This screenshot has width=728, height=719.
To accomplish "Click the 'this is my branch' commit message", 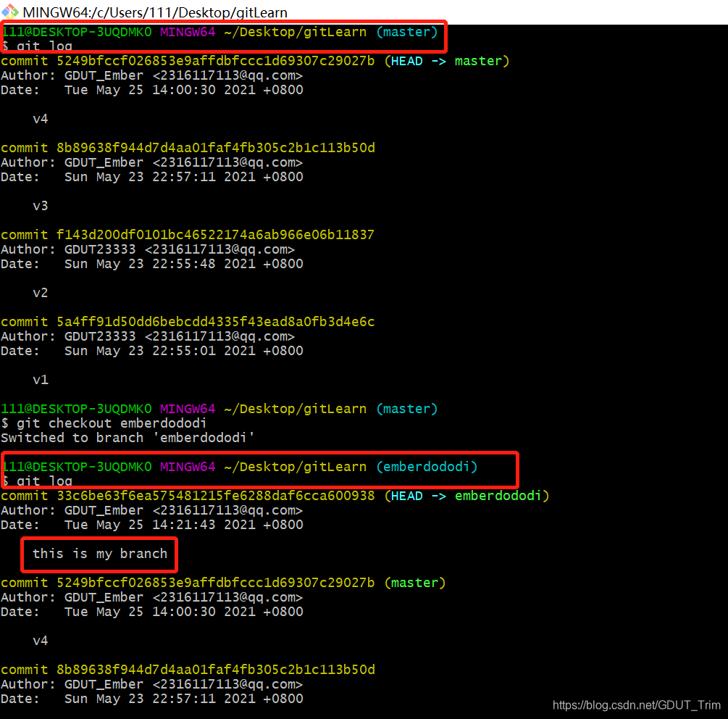I will 100,554.
